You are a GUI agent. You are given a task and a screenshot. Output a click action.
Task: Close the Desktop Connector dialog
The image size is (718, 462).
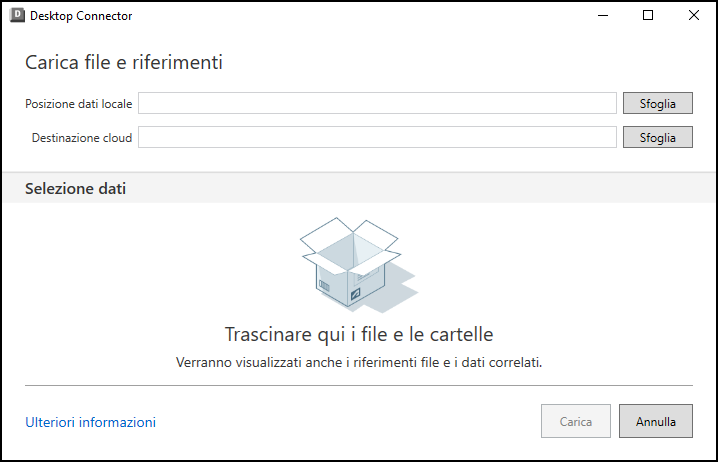pyautogui.click(x=694, y=16)
